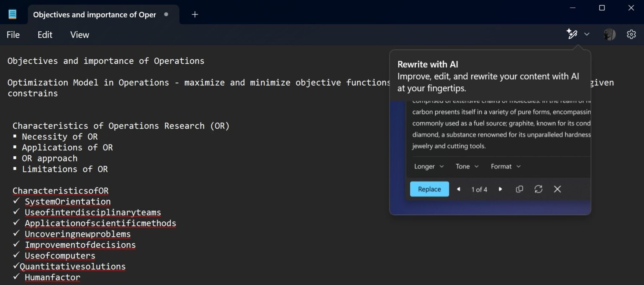Open the Format dropdown
644x285 pixels.
505,166
